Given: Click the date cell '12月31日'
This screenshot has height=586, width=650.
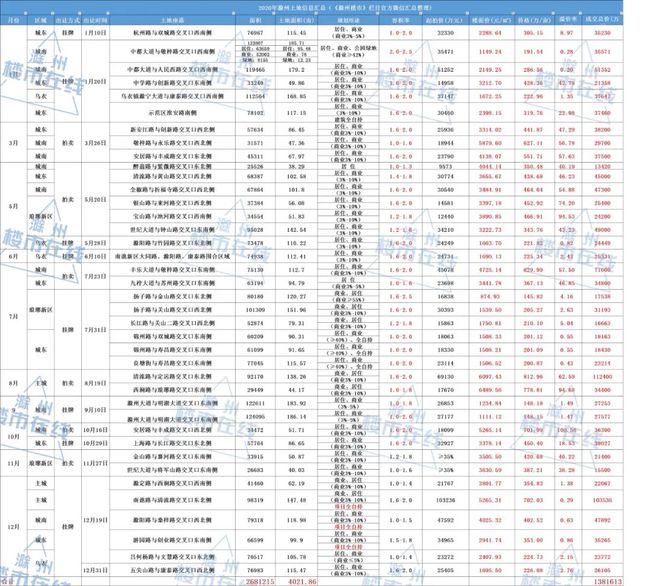Looking at the screenshot, I should [x=95, y=570].
